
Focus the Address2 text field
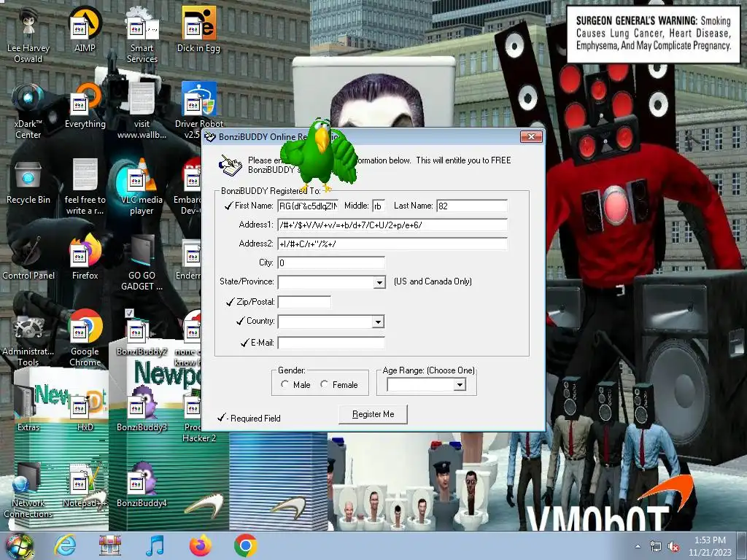pyautogui.click(x=392, y=244)
